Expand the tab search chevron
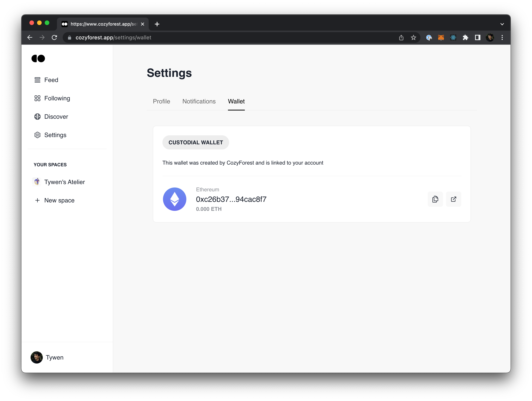Screen dimensions: 532x401 [x=502, y=24]
